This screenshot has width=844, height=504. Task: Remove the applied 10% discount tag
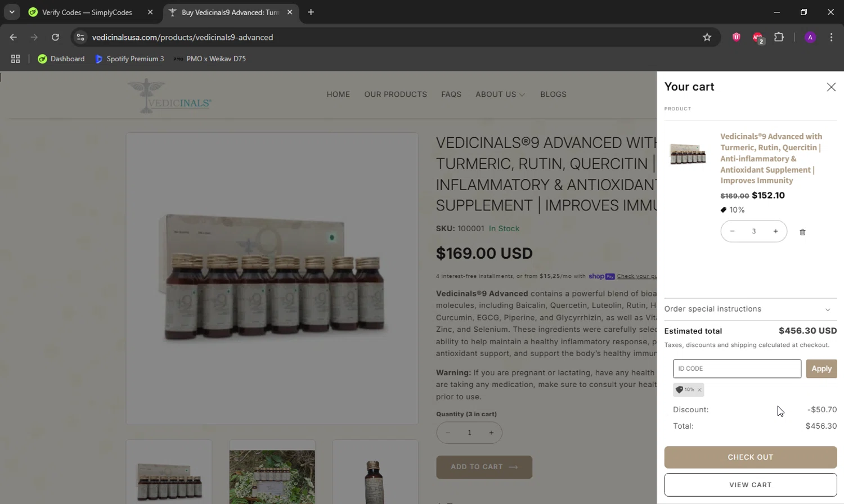pos(699,390)
